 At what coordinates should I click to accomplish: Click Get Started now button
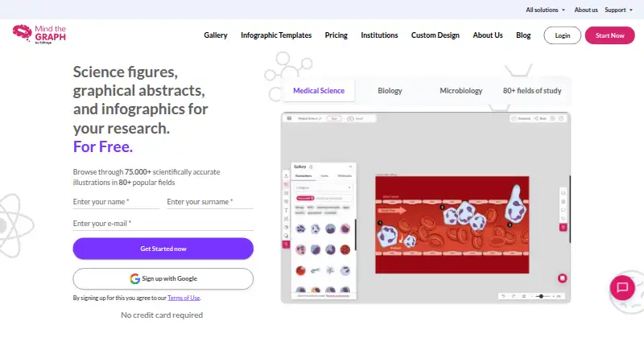tap(163, 249)
